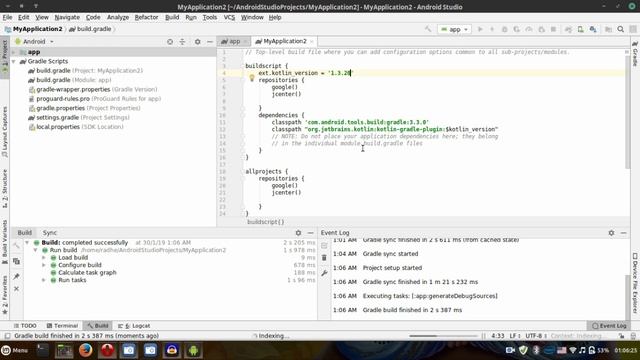Open build.gradle (Module: app)
640x360 pixels.
pos(69,80)
